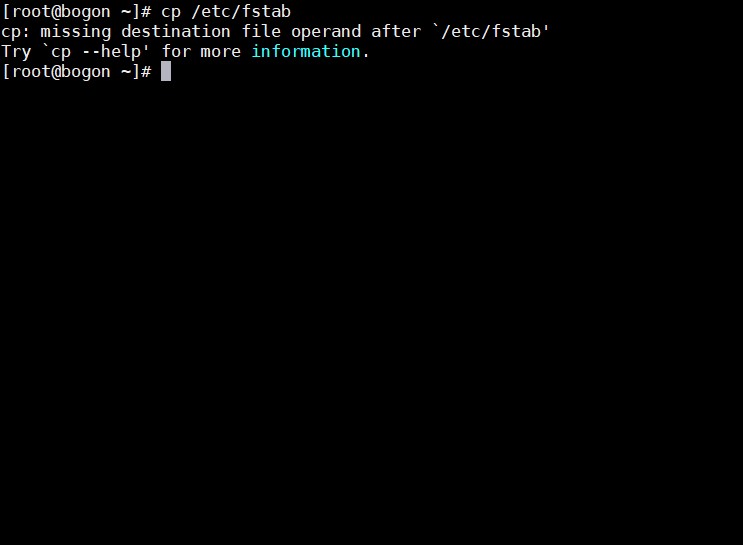Click the word "after" in the error line
This screenshot has height=545, width=743.
pos(396,31)
